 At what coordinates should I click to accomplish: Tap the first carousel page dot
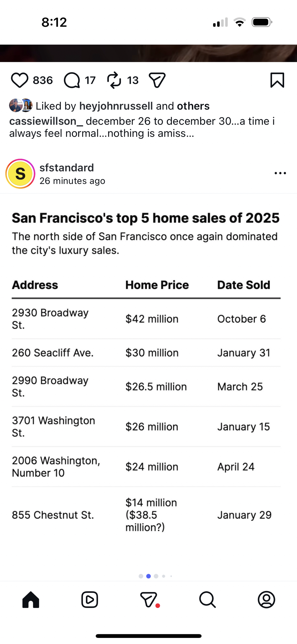point(141,576)
